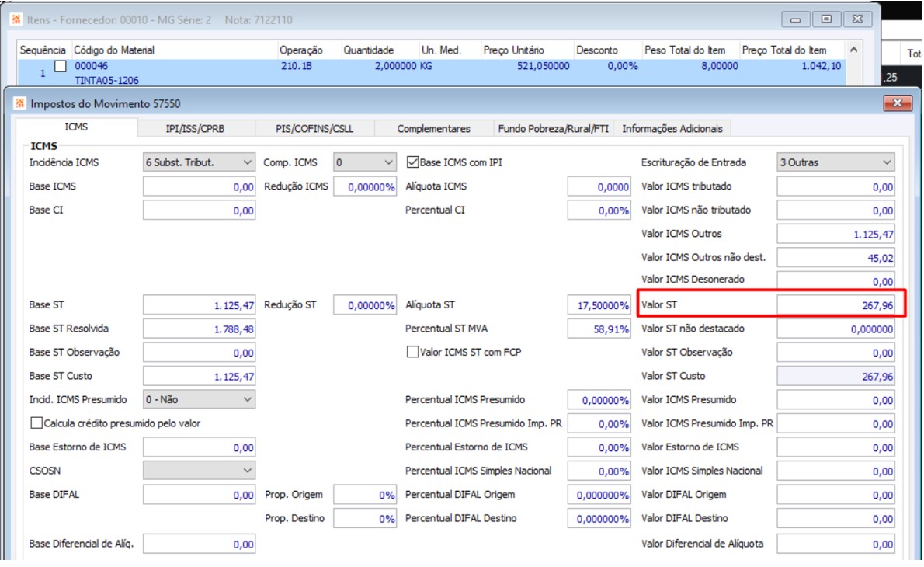Click the Percentual DIFAL Origem field
Viewport: 924px width, 567px height.
(599, 495)
